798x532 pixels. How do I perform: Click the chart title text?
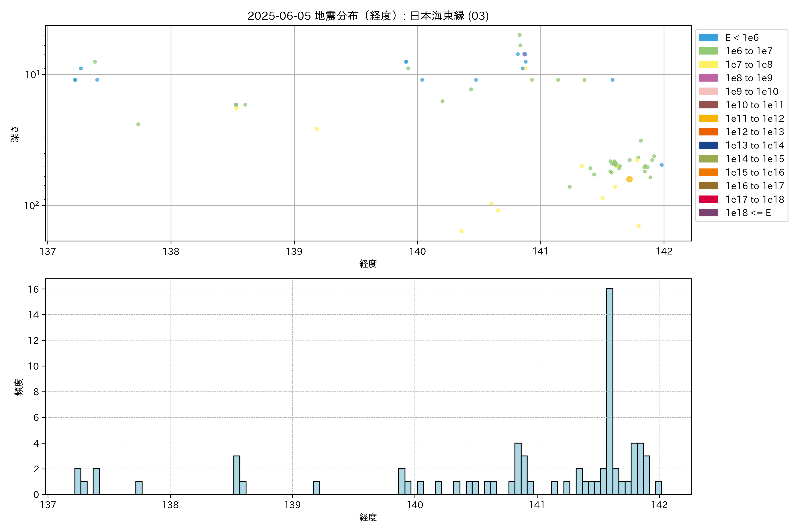368,16
